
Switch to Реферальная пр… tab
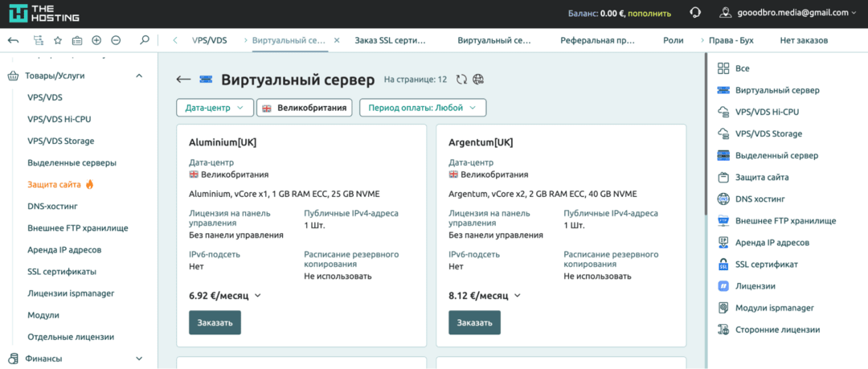[597, 40]
